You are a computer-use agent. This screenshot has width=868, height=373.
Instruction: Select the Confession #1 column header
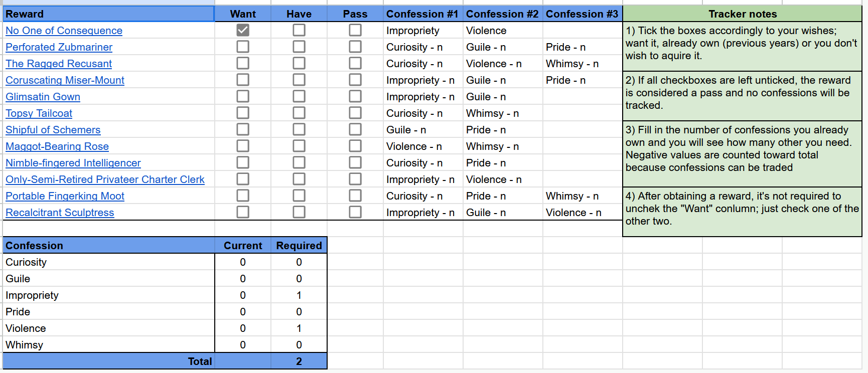422,14
